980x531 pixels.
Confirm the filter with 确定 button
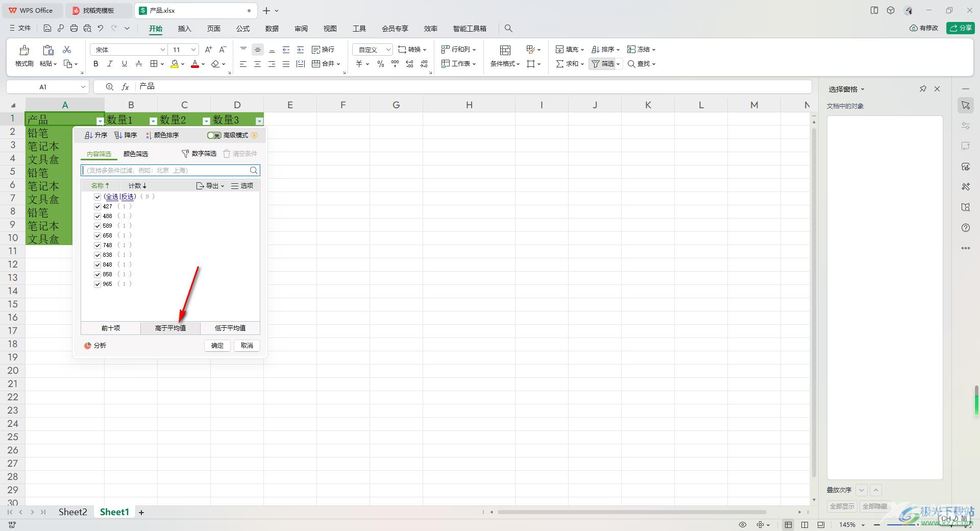pyautogui.click(x=217, y=346)
